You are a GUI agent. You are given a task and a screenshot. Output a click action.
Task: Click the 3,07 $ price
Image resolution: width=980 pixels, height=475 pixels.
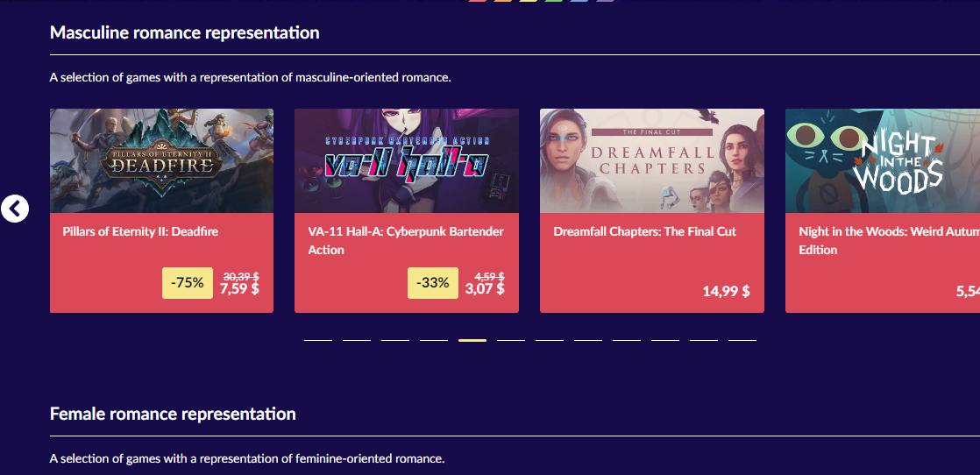click(485, 288)
